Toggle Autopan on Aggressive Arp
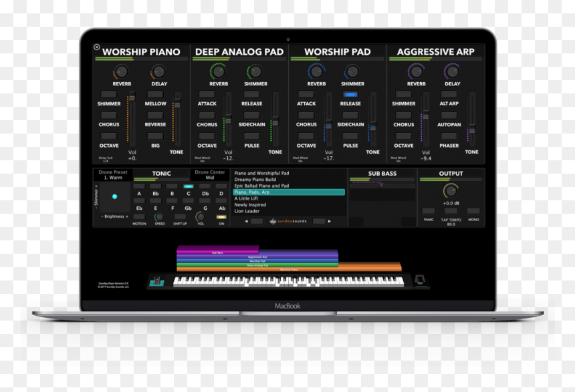Screen dimensions: 575x392 [449, 116]
